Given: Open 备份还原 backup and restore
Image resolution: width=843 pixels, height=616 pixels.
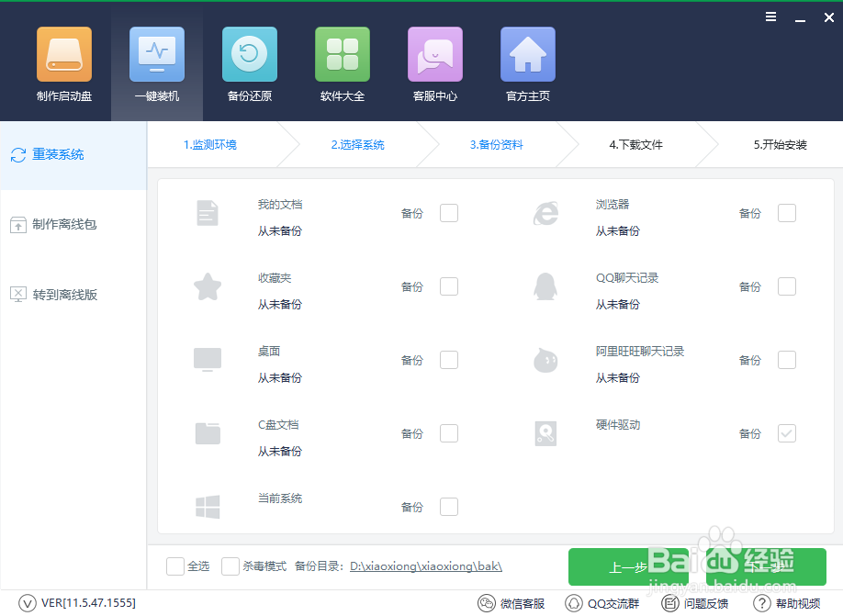Looking at the screenshot, I should (x=249, y=64).
